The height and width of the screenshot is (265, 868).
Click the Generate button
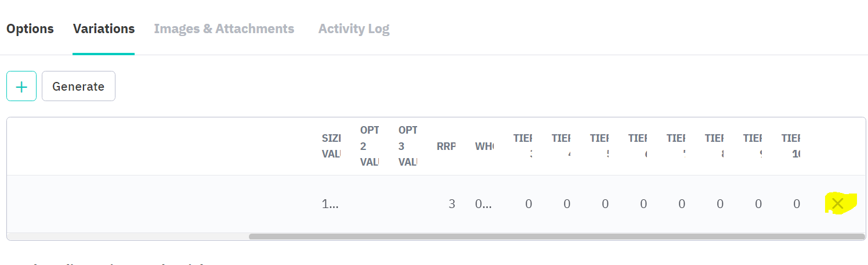coord(78,86)
